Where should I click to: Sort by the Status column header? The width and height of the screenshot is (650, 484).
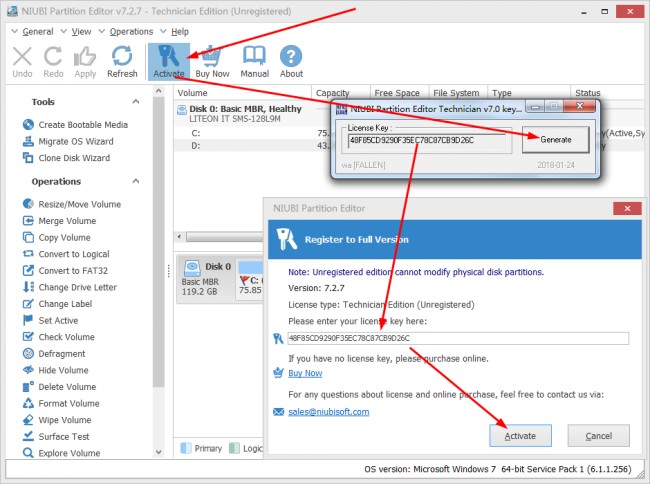coord(608,93)
